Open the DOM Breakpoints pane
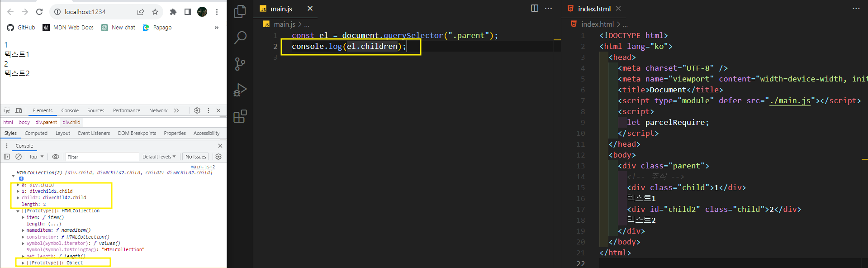 click(137, 133)
